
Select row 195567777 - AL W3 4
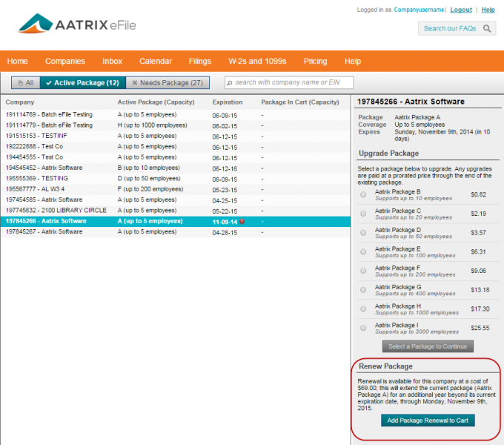pyautogui.click(x=176, y=189)
